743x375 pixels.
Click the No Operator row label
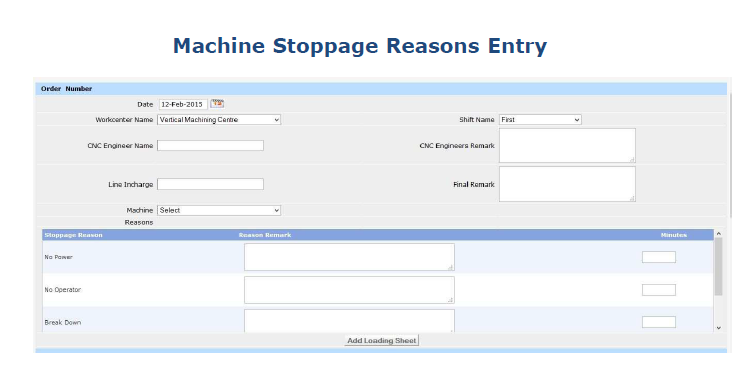(x=63, y=290)
